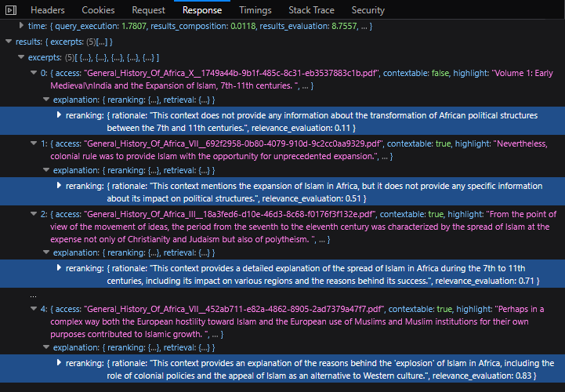Open the Cookies tab
This screenshot has height=392, width=565.
tap(98, 10)
